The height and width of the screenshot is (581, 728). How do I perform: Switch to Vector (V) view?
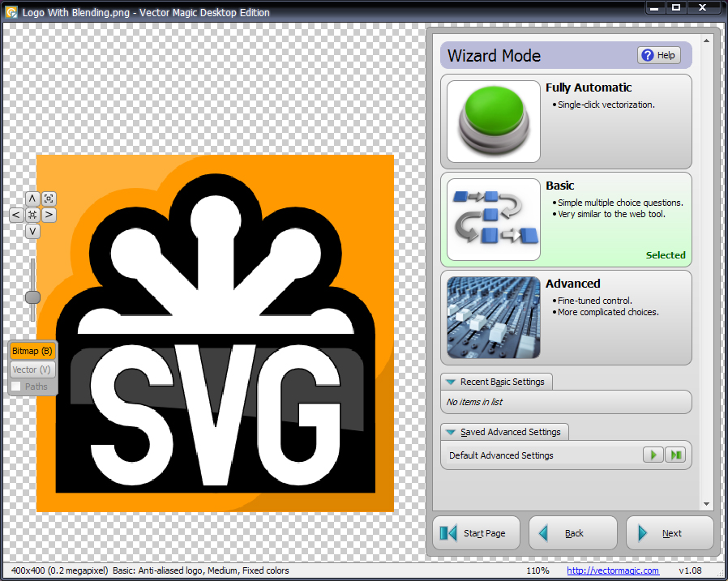(x=32, y=370)
